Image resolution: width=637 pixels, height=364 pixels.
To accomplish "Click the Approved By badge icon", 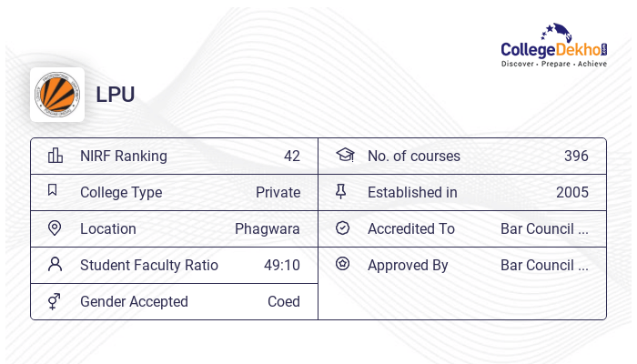I will tap(342, 265).
